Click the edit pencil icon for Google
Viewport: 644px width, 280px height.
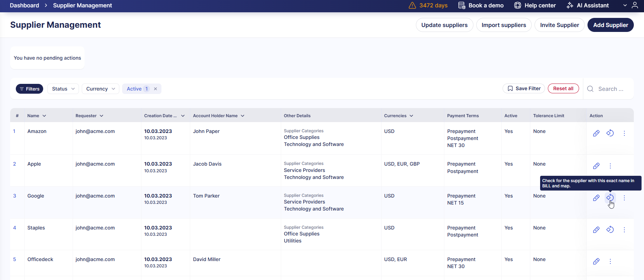tap(596, 198)
